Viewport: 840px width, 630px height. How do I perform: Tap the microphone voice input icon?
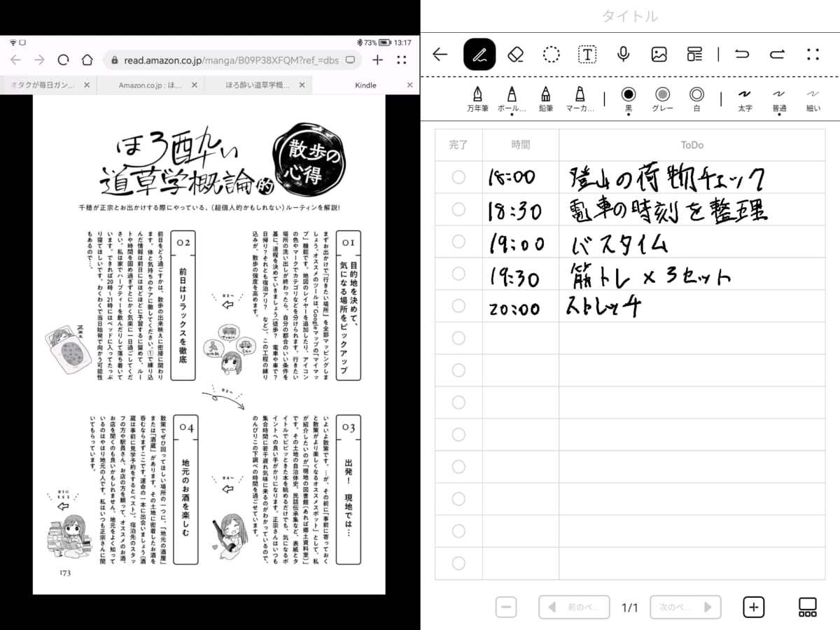[x=623, y=55]
